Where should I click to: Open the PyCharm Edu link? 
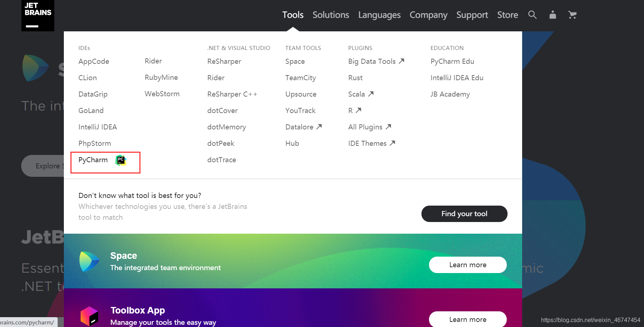[452, 62]
